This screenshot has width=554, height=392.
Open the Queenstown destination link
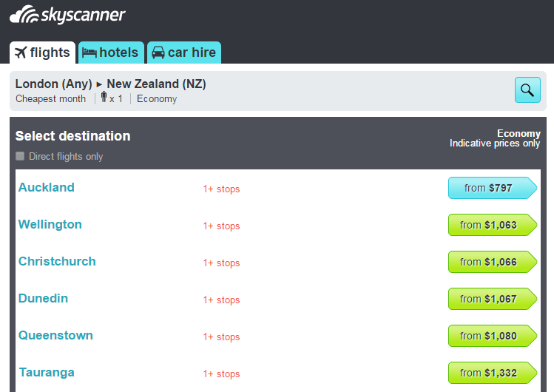pos(55,335)
